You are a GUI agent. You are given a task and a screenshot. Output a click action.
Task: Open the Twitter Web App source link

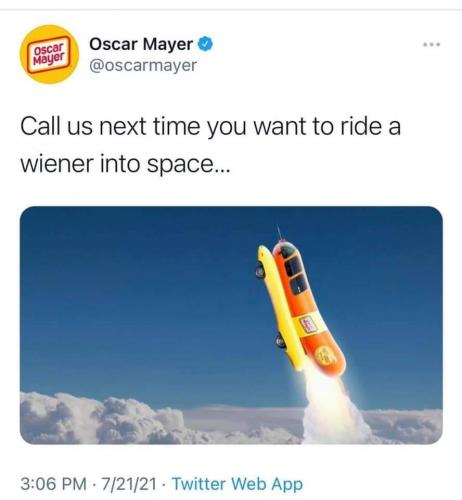(x=237, y=484)
